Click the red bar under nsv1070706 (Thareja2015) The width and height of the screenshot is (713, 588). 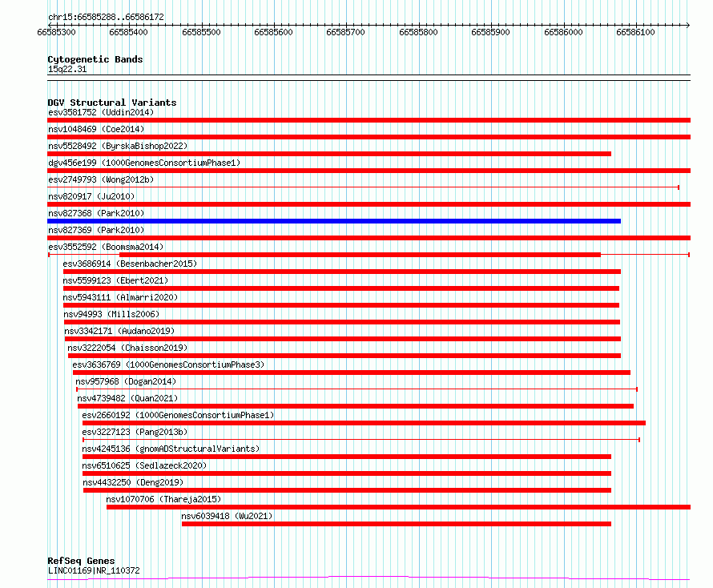coord(399,507)
